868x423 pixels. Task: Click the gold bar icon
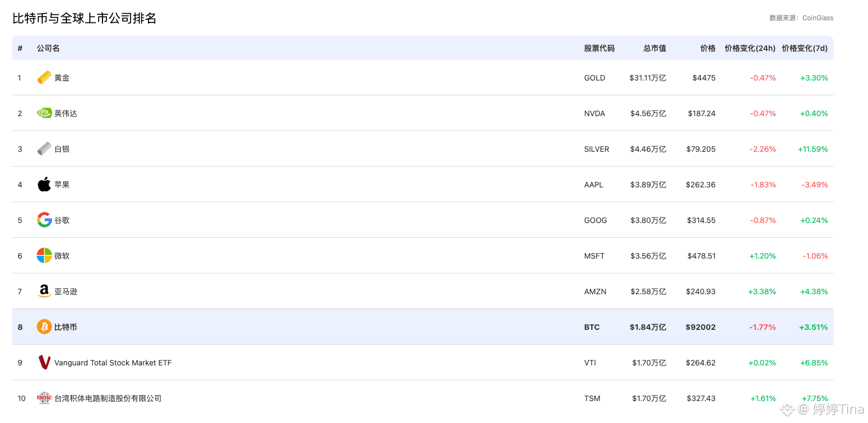point(44,78)
